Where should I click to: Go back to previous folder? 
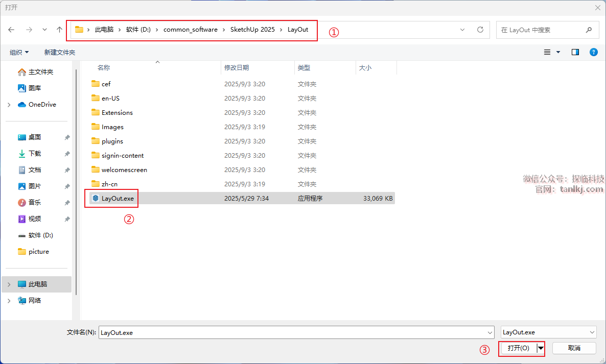tap(11, 30)
